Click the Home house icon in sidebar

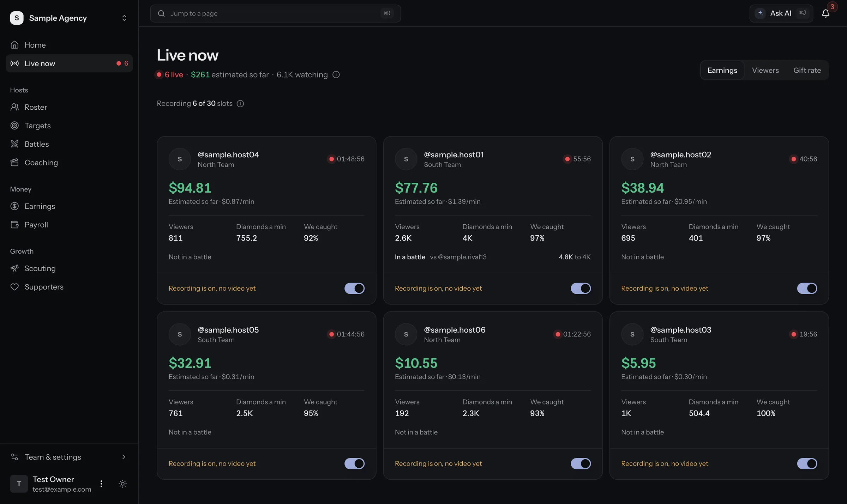[x=14, y=45]
